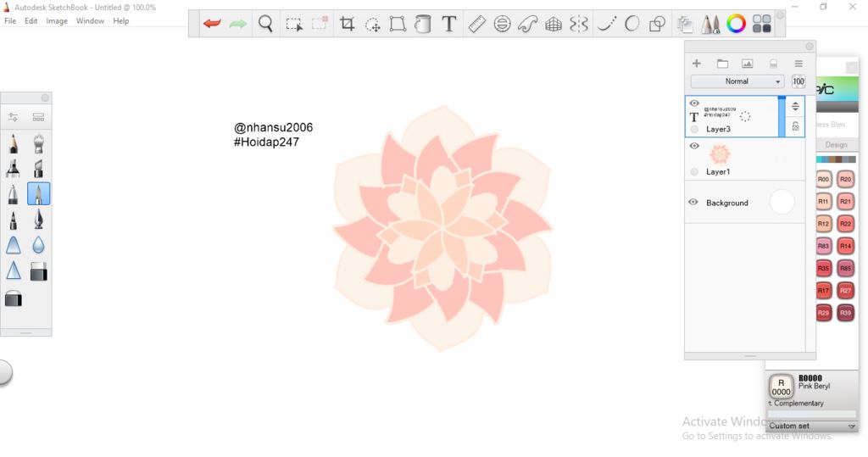Open the Window menu
The height and width of the screenshot is (457, 868).
[90, 21]
